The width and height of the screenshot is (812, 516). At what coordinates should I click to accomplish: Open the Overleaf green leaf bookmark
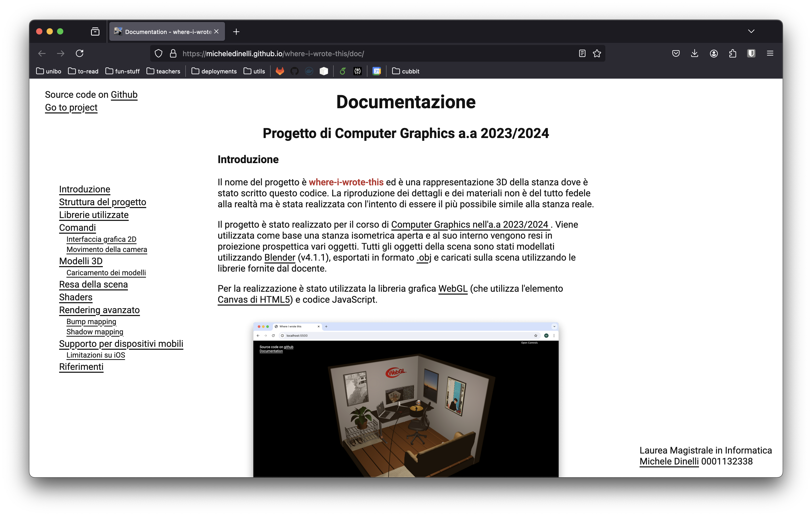coord(343,71)
